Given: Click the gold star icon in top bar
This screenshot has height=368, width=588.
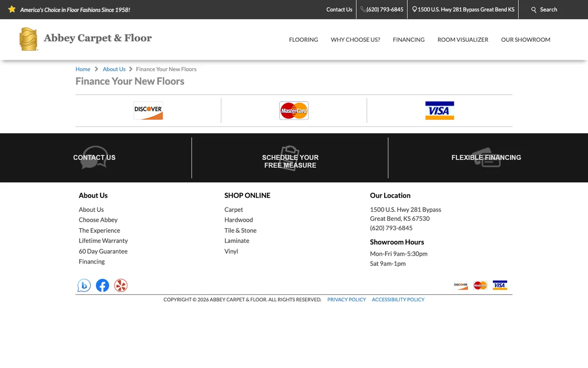Looking at the screenshot, I should tap(12, 9).
